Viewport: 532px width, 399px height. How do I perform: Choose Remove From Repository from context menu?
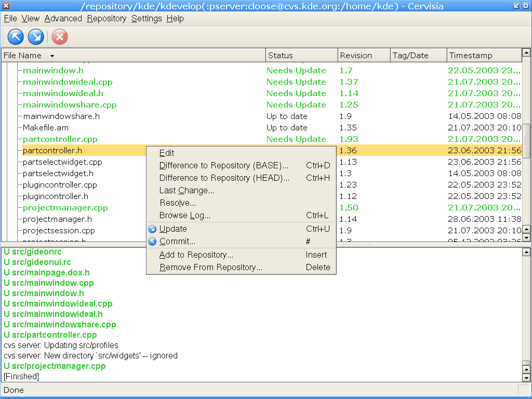241,268
